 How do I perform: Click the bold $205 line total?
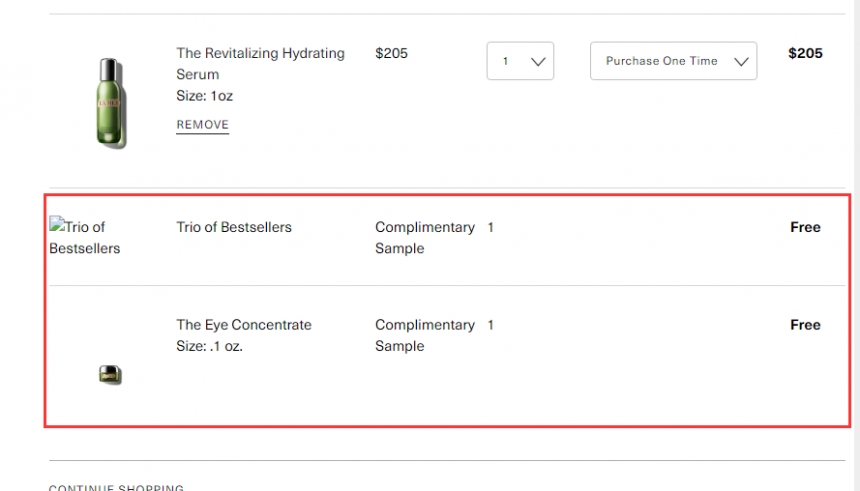[x=805, y=53]
